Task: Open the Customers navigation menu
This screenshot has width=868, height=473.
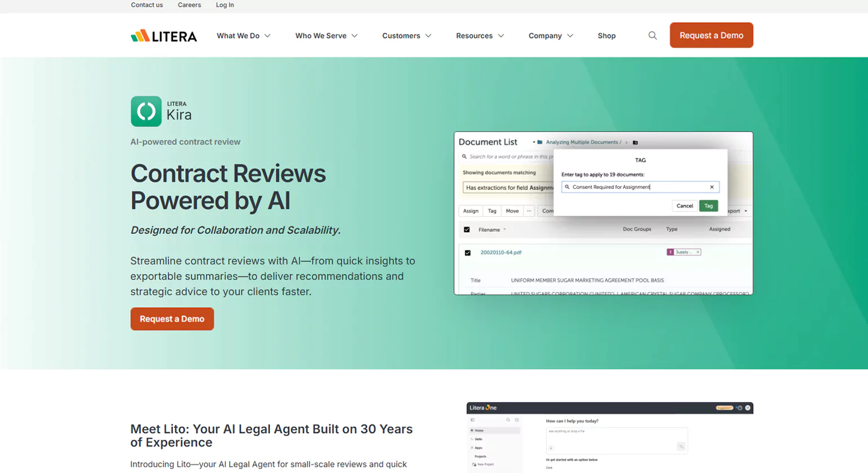Action: click(x=406, y=35)
